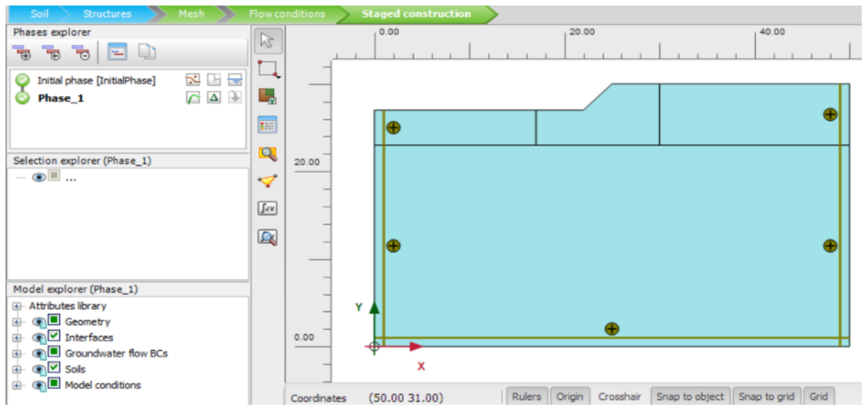
Task: Click the preview phase magnifier icon
Action: tap(268, 154)
